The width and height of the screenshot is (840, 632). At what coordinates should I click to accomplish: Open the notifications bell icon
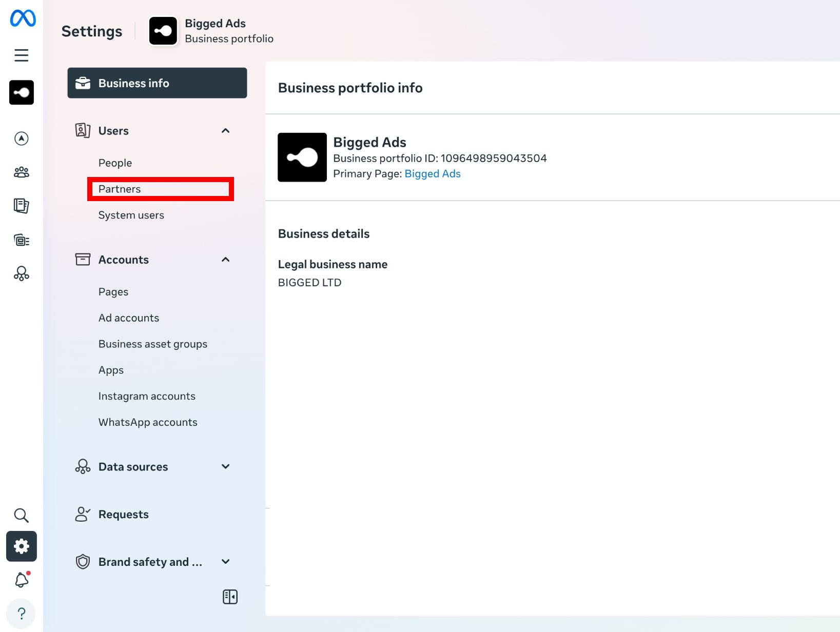[x=22, y=580]
